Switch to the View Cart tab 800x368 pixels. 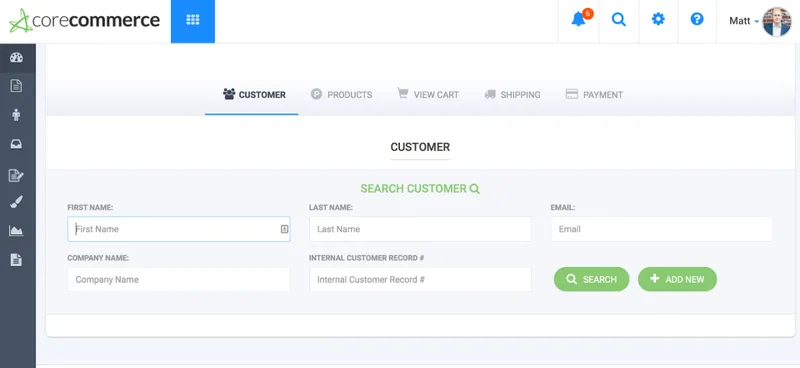pos(428,94)
